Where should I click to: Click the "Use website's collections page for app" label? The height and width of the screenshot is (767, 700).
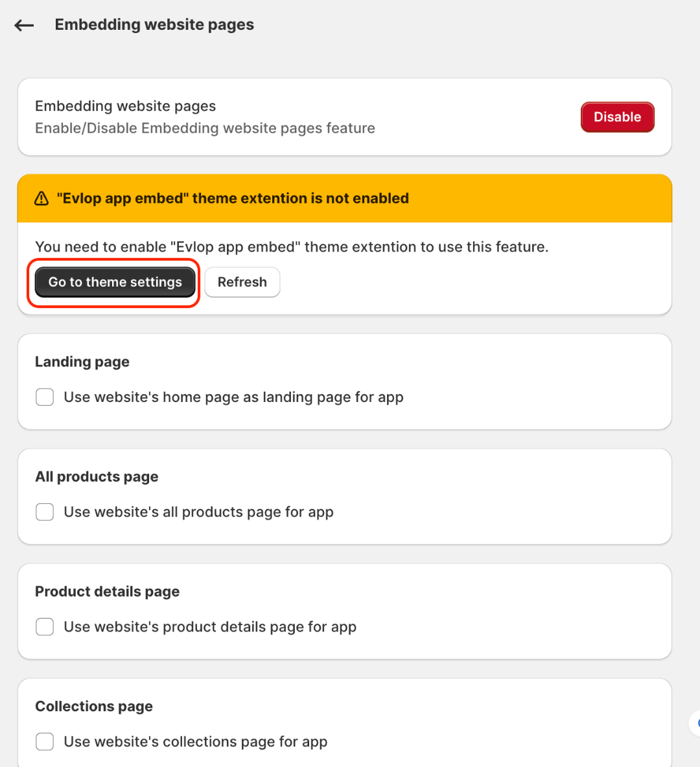(x=195, y=742)
